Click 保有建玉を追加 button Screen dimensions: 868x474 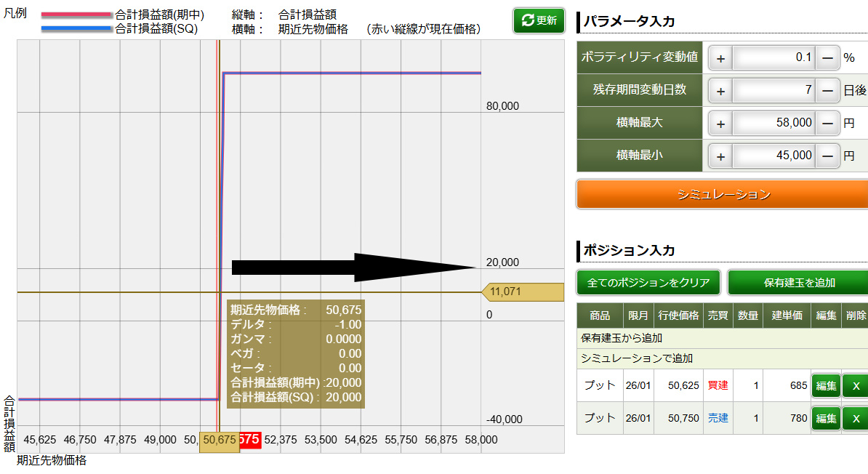click(x=799, y=282)
